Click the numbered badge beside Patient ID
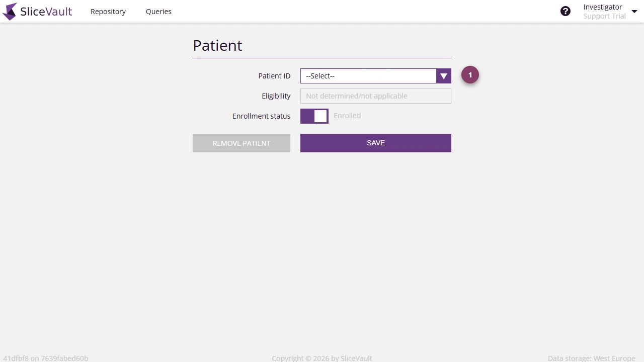This screenshot has height=362, width=644. (470, 74)
